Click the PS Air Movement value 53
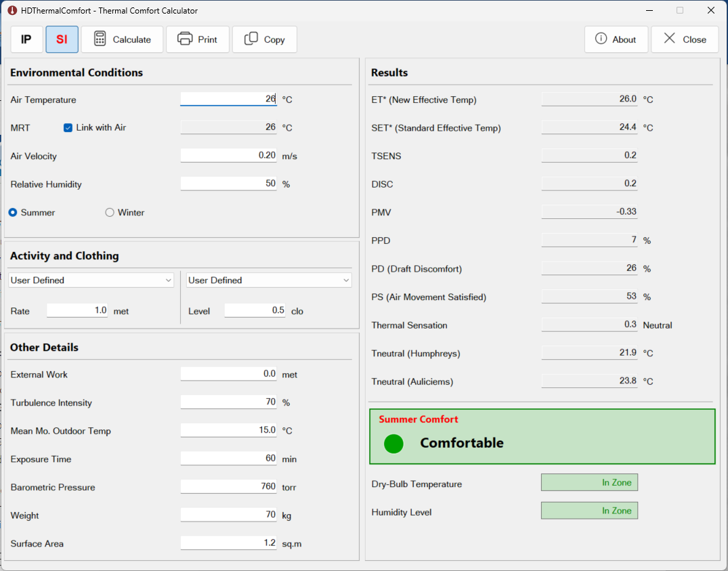This screenshot has height=571, width=728. [589, 297]
